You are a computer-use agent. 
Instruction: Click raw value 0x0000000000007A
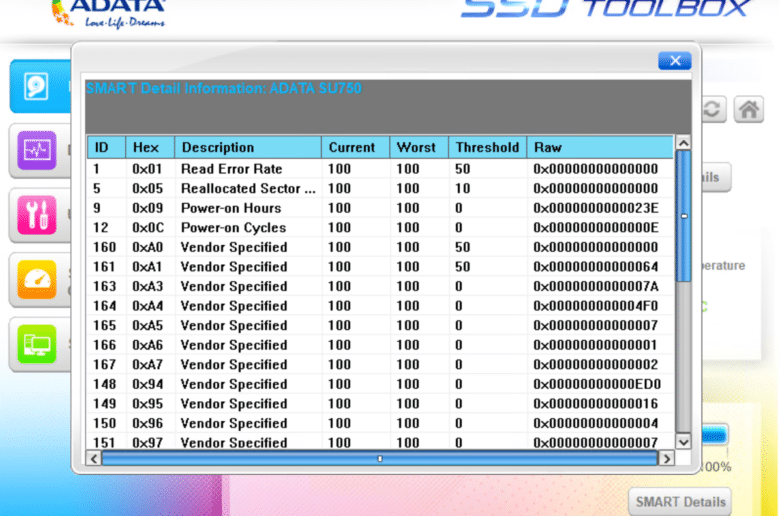pos(595,286)
